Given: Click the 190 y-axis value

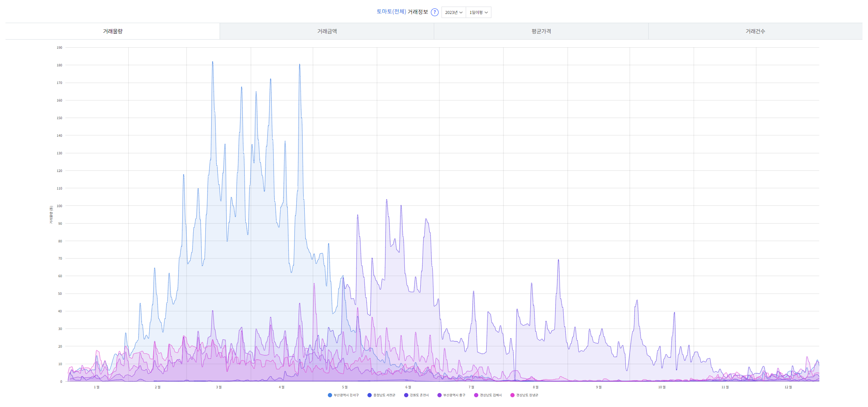Looking at the screenshot, I should pos(59,48).
